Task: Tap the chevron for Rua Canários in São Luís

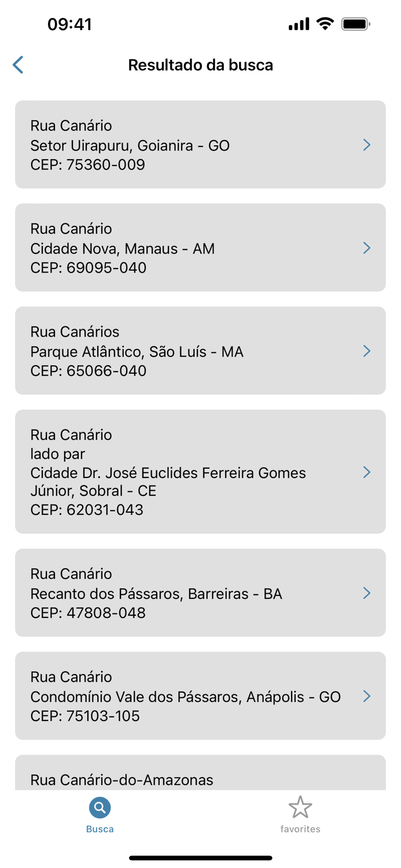Action: point(367,351)
